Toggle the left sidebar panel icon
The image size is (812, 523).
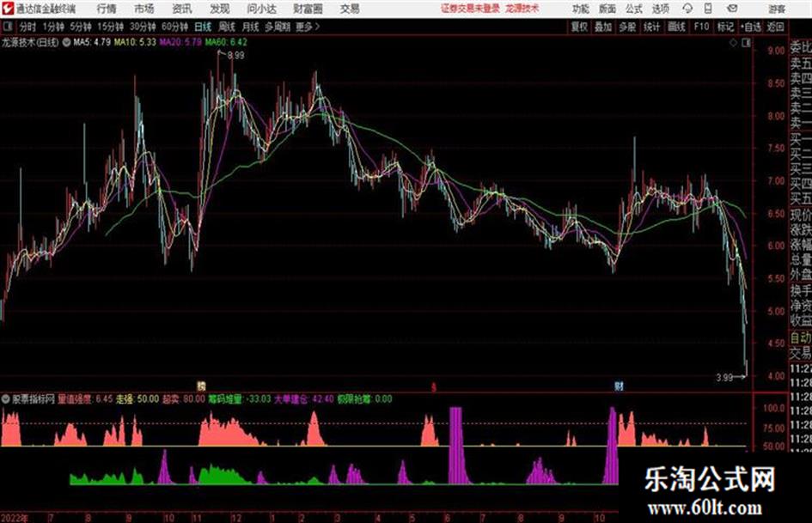(7, 27)
